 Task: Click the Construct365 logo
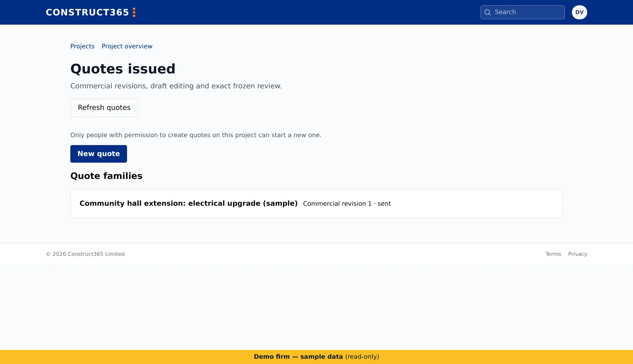[91, 12]
